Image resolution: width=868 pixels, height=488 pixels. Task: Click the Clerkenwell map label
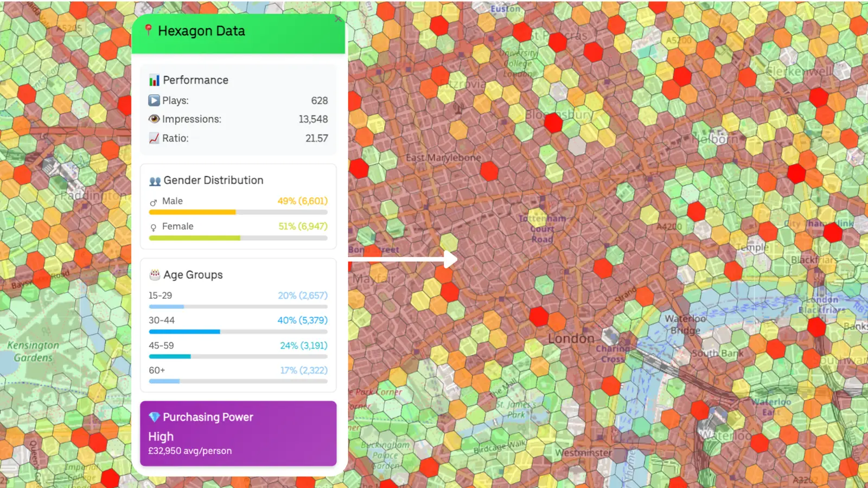(x=799, y=71)
